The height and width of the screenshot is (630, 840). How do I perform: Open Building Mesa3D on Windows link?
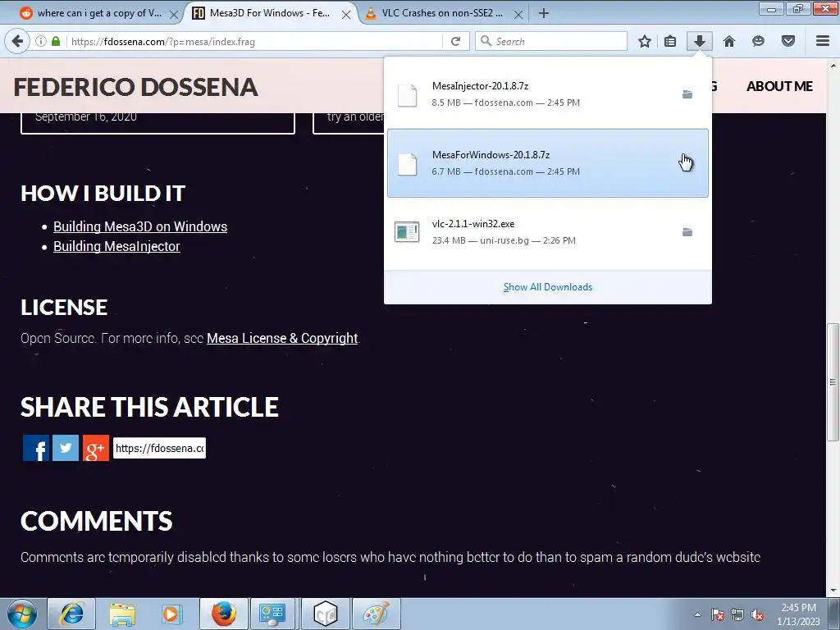coord(140,226)
